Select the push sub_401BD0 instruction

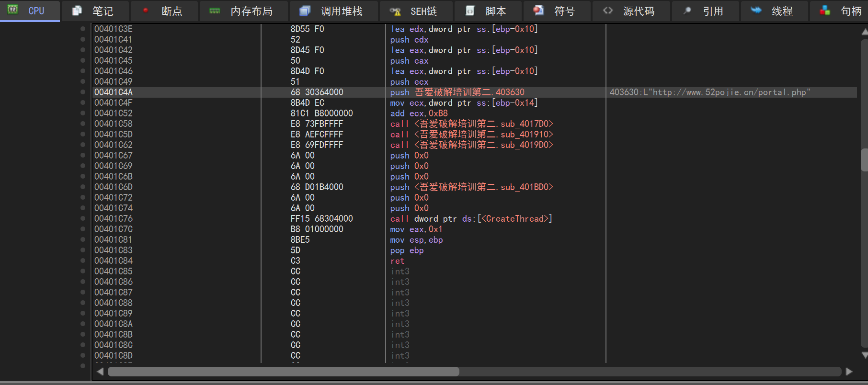(x=472, y=187)
